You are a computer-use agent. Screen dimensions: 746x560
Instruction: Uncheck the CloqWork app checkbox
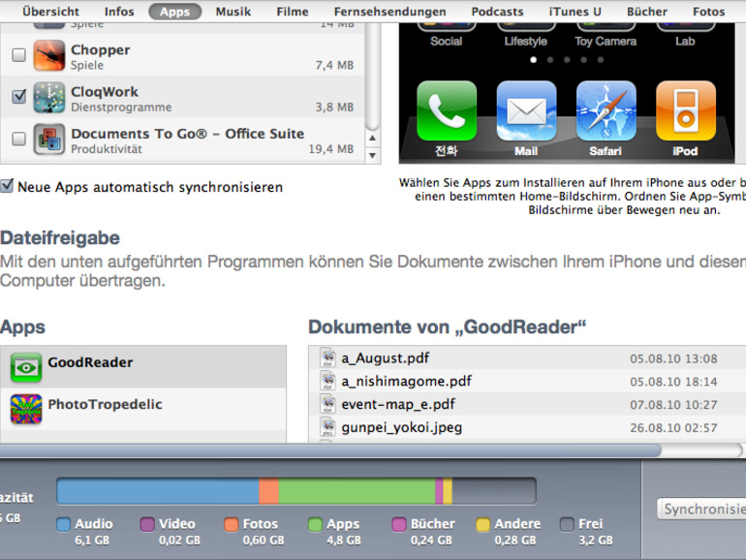(18, 97)
